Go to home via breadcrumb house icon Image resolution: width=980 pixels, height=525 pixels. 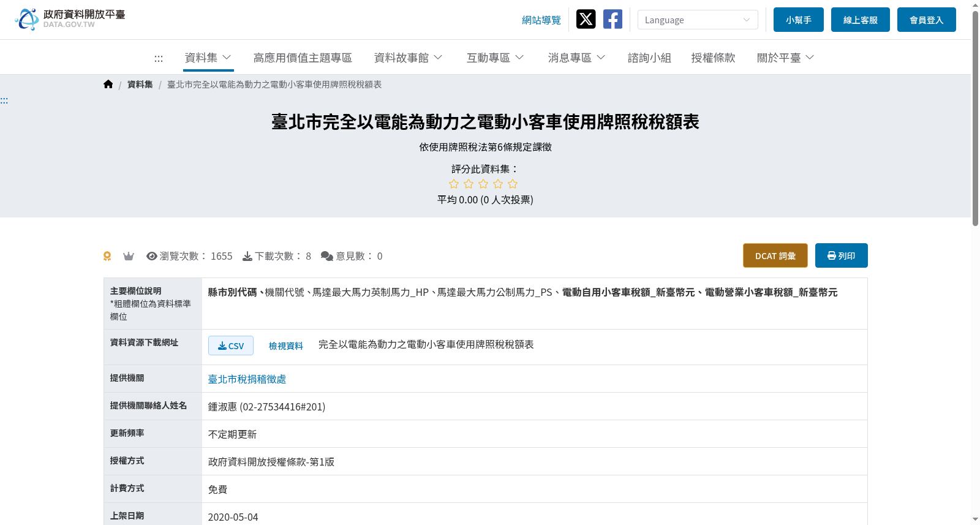[x=108, y=85]
